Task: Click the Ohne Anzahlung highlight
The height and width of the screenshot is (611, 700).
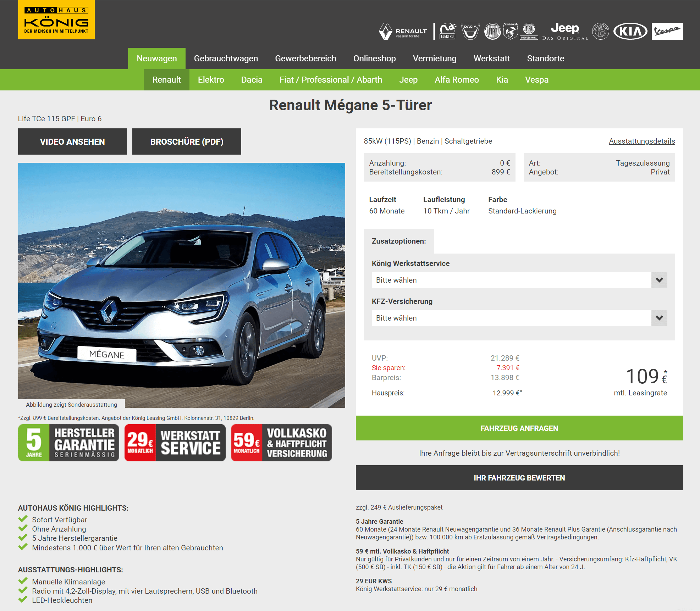Action: (59, 529)
